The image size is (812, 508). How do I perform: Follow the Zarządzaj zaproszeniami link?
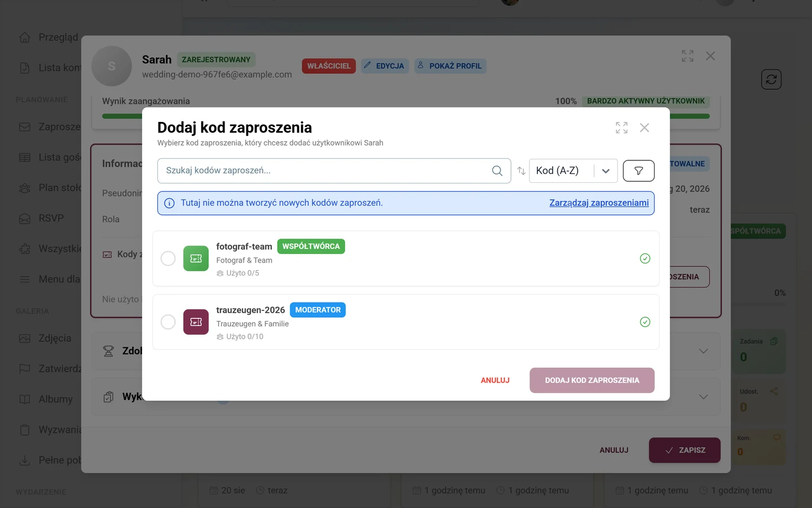click(x=599, y=203)
